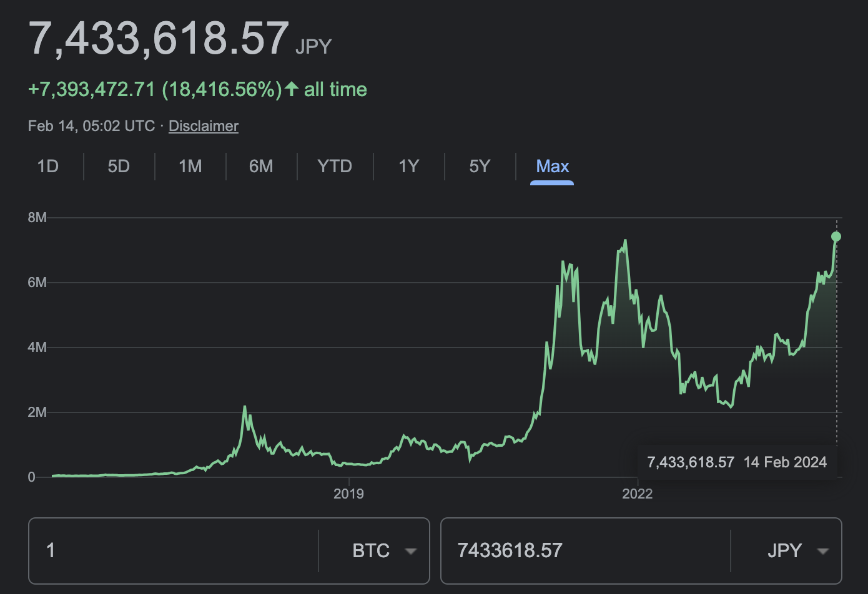Click the green up arrow icon
This screenshot has height=594, width=868.
(292, 89)
